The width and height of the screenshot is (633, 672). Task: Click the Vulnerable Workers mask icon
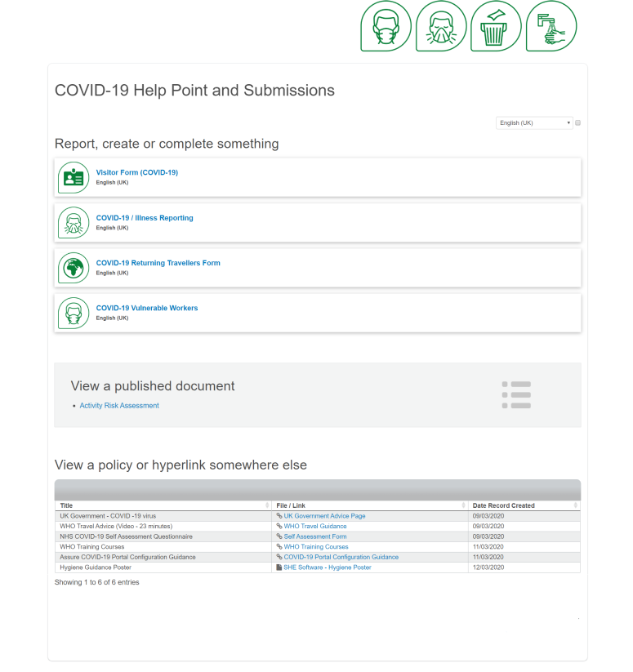point(74,313)
